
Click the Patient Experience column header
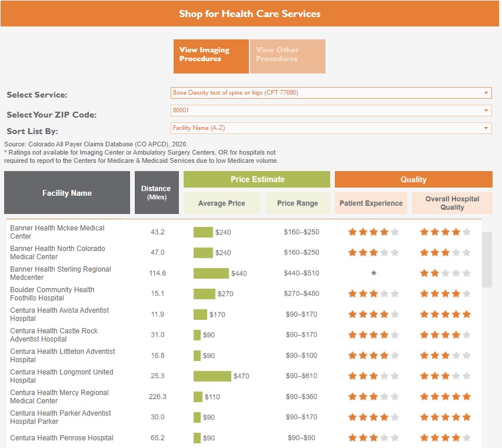point(371,203)
